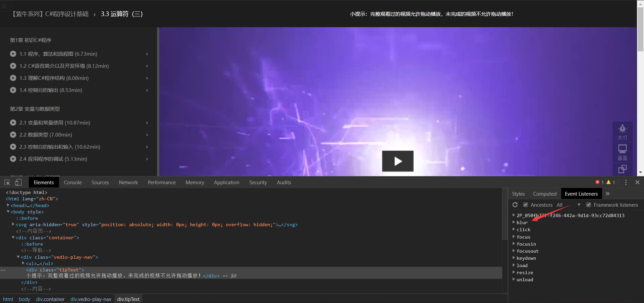Expand the head element node
This screenshot has width=644, height=303.
tap(8, 205)
